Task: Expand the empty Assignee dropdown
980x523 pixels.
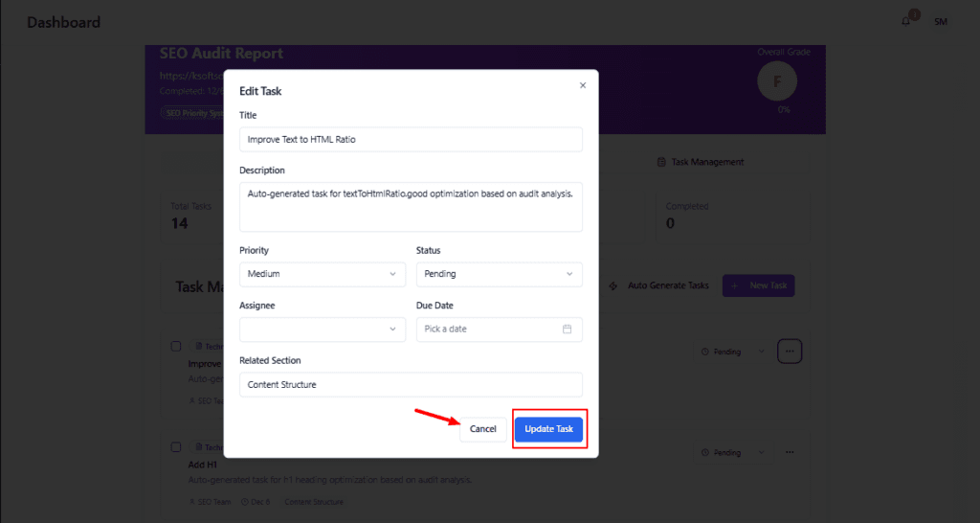Action: click(322, 329)
